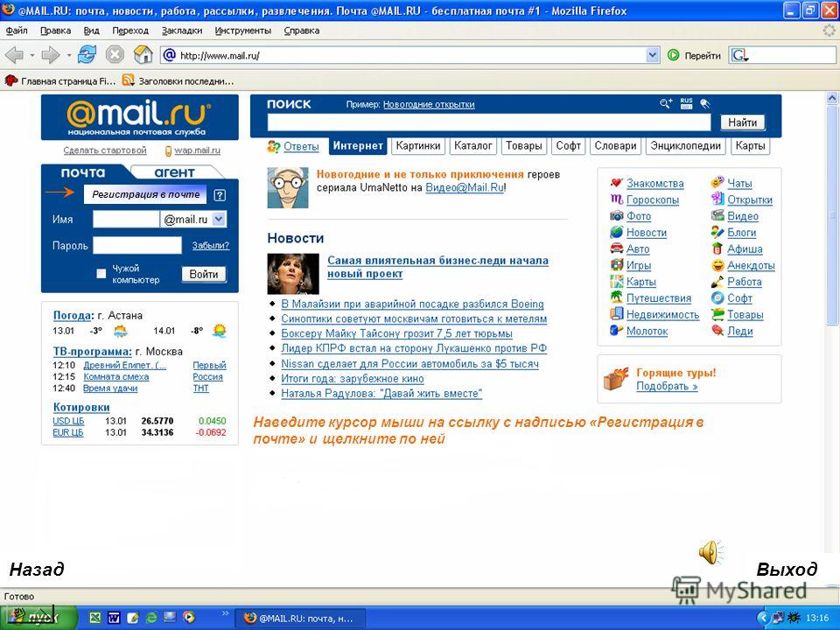The width and height of the screenshot is (840, 630).
Task: Click the Пароль password field
Action: tap(137, 245)
